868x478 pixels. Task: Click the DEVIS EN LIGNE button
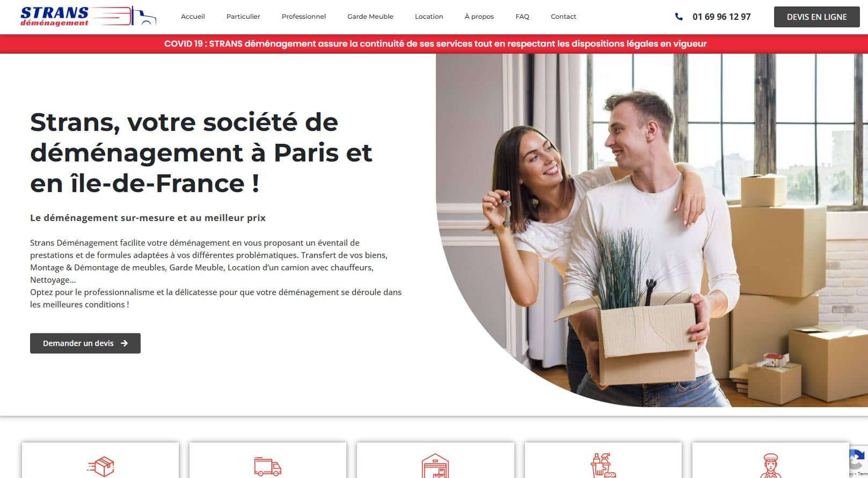[x=816, y=17]
